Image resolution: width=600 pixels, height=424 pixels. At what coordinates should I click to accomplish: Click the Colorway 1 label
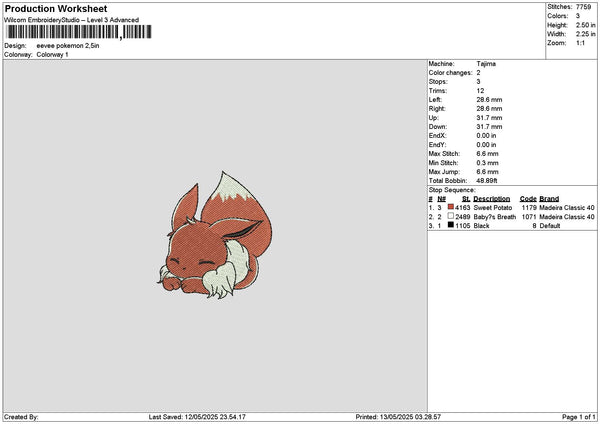point(52,54)
